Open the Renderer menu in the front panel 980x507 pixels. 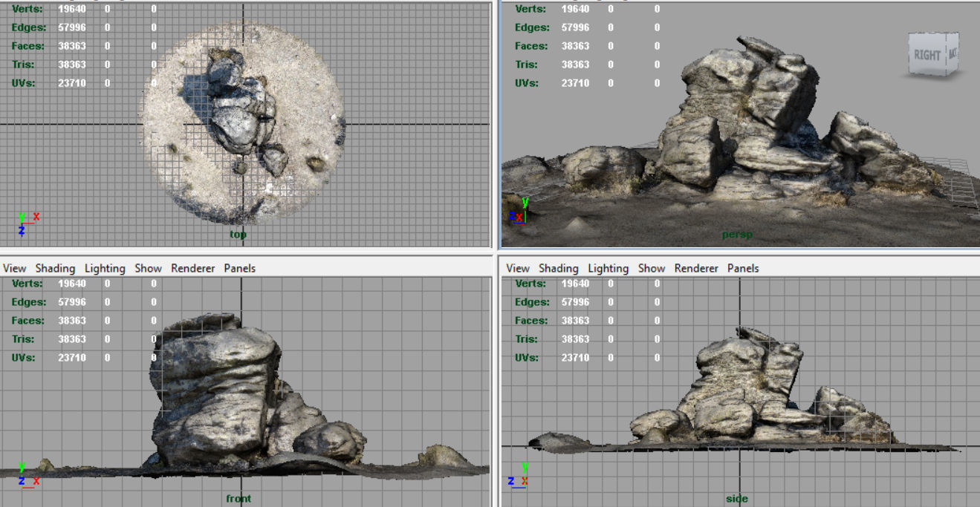193,268
